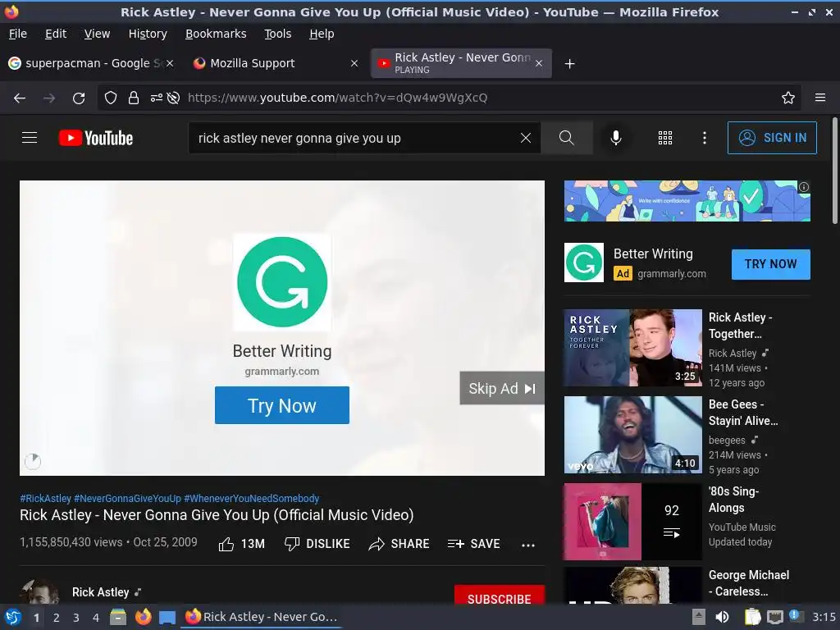
Task: Open the Bee Gees Stayin' Alive thumbnail
Action: (x=632, y=435)
